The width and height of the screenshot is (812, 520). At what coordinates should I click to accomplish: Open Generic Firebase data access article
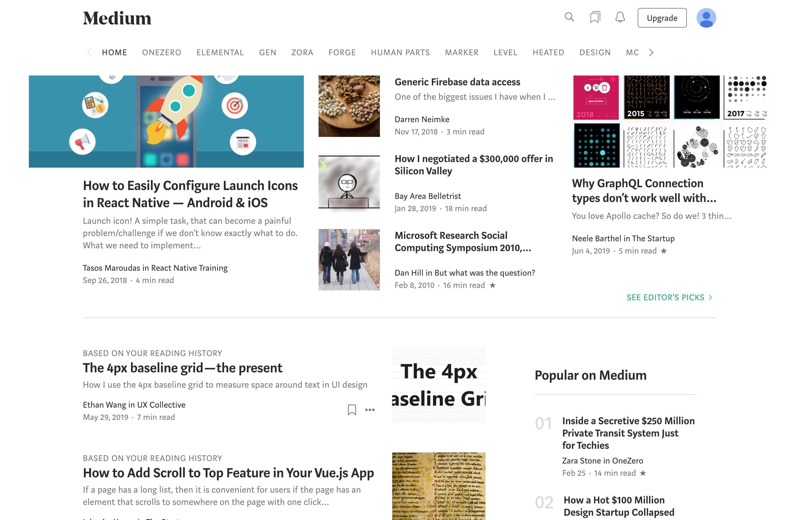coord(457,82)
